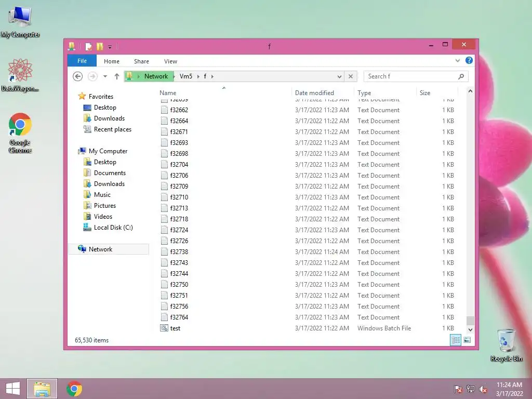Expand the ribbon with the chevron
532x399 pixels.
coord(457,61)
